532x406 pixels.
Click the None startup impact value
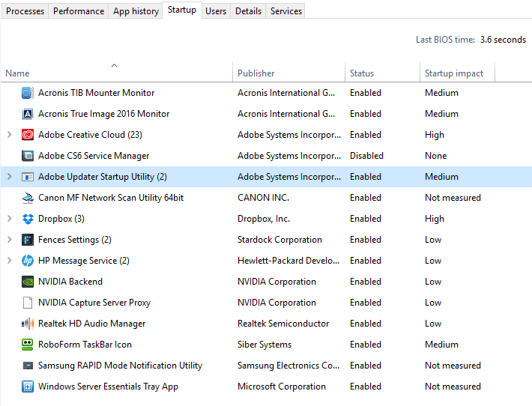click(435, 156)
